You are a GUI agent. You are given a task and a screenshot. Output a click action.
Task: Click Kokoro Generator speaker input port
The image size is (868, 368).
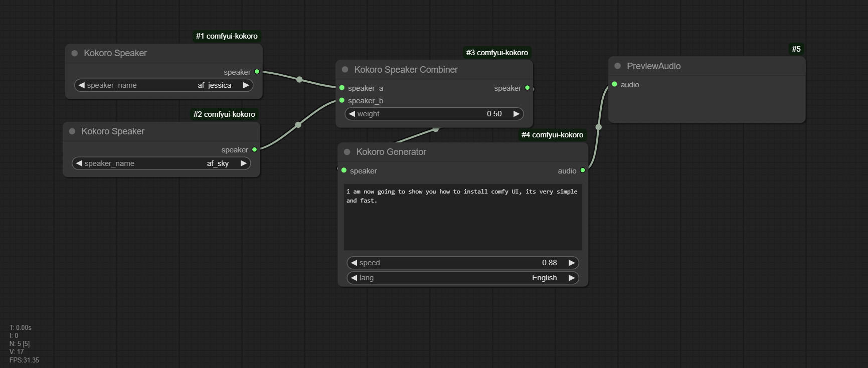point(344,170)
